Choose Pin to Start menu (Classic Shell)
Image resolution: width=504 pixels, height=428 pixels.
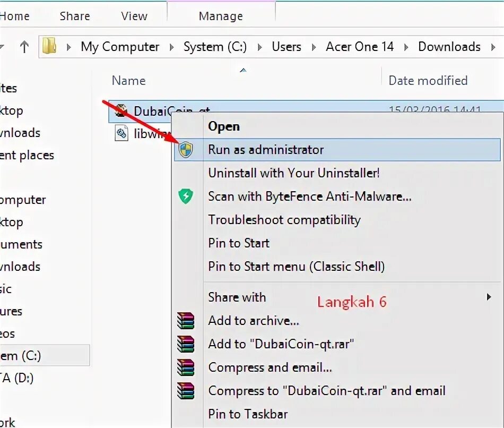pyautogui.click(x=337, y=267)
